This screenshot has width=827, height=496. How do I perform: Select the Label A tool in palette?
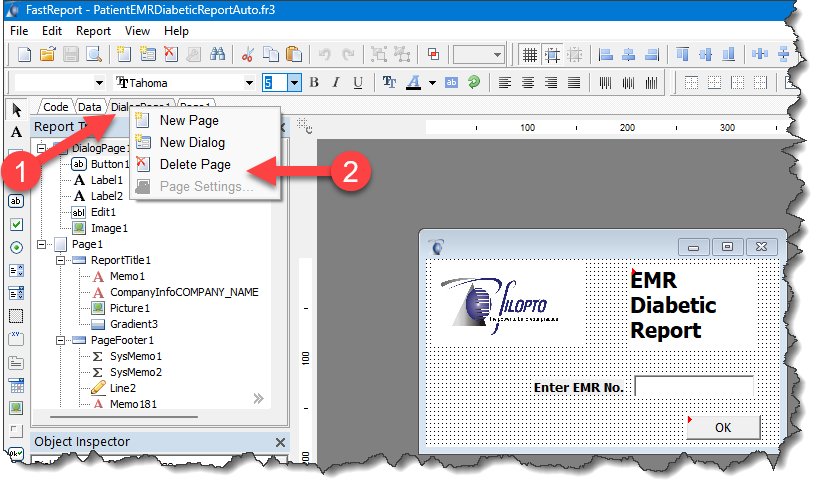[16, 132]
